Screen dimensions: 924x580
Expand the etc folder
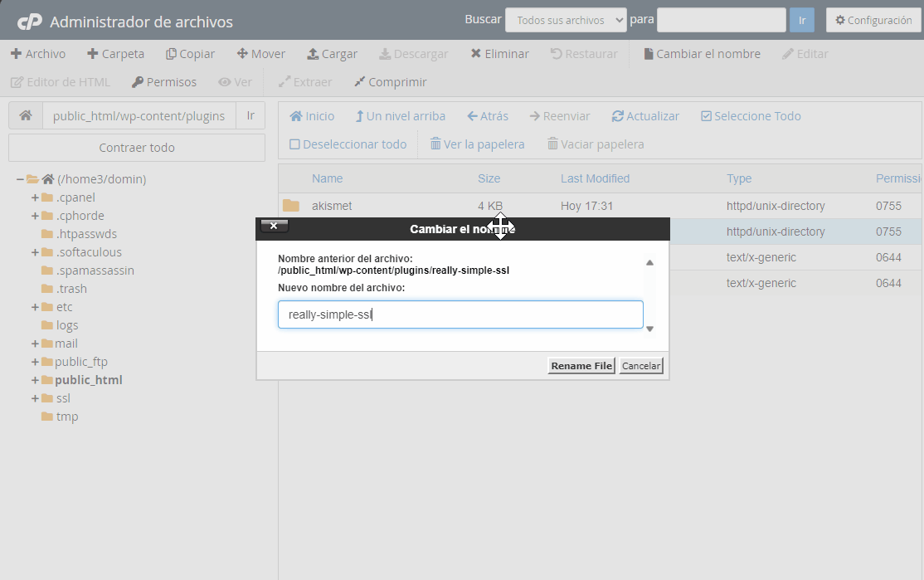click(x=35, y=307)
